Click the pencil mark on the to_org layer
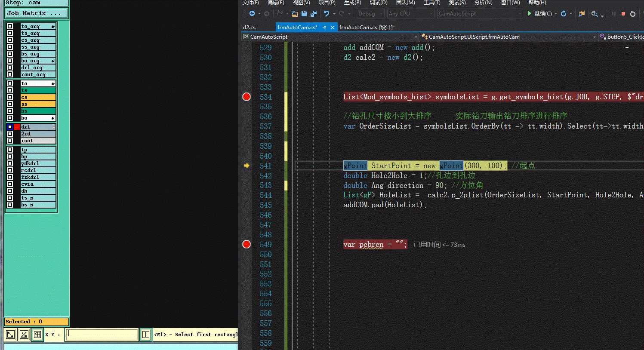 click(x=53, y=27)
